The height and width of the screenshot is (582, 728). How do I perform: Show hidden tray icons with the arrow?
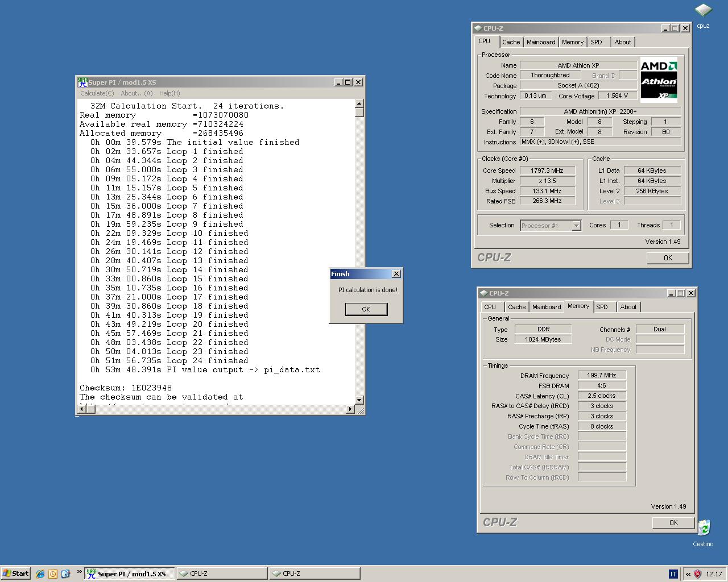[x=688, y=573]
